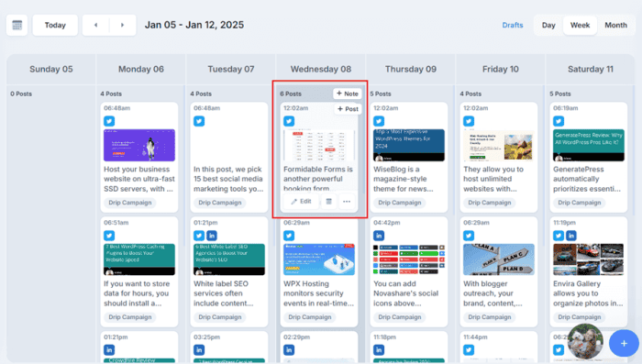Image resolution: width=642 pixels, height=364 pixels.
Task: Add a Note on Wednesday 08
Action: coord(348,94)
